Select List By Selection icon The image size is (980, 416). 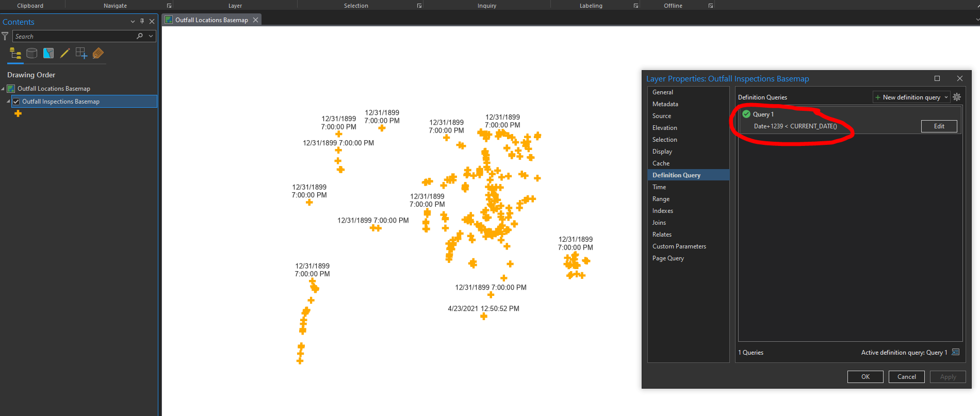coord(48,53)
